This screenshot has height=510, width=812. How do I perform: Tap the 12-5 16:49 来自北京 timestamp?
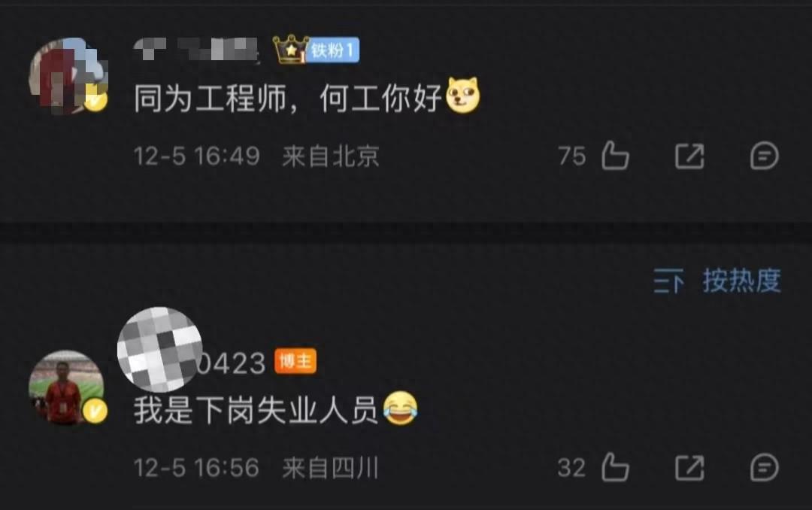tap(256, 156)
